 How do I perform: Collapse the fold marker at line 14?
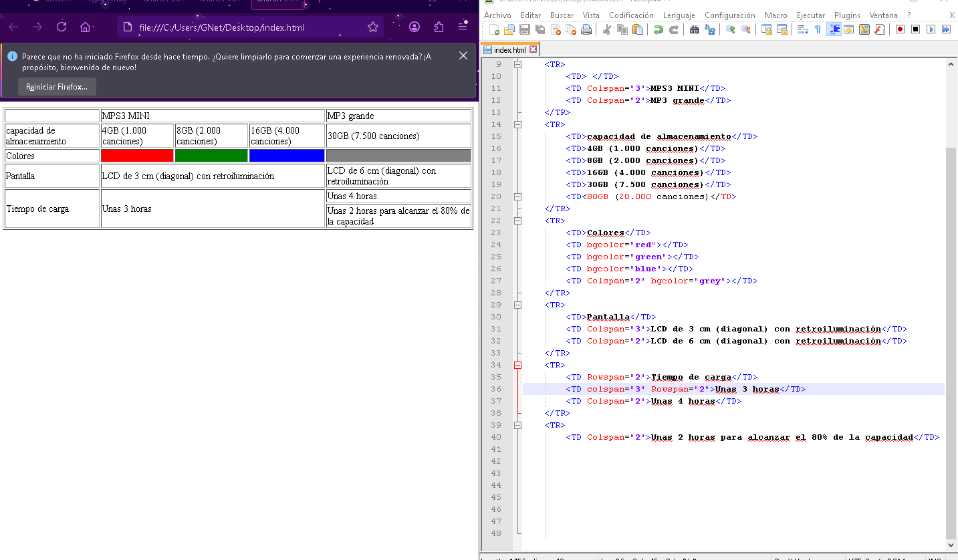[x=517, y=124]
